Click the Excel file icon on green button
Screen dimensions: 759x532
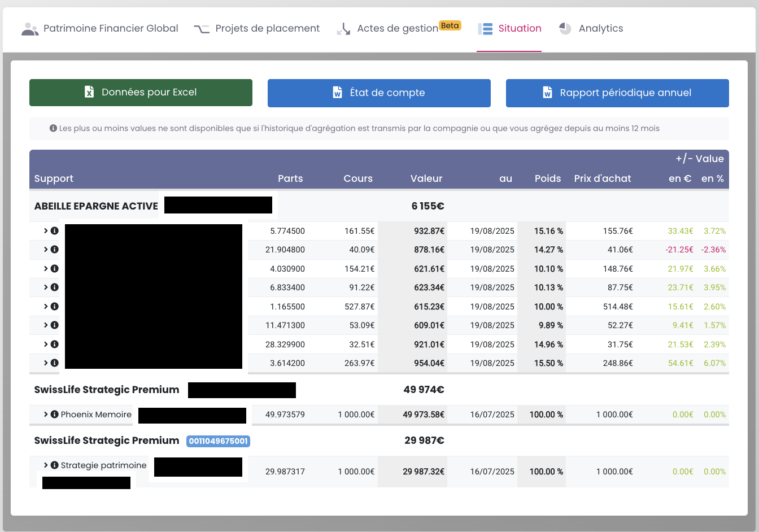point(89,92)
